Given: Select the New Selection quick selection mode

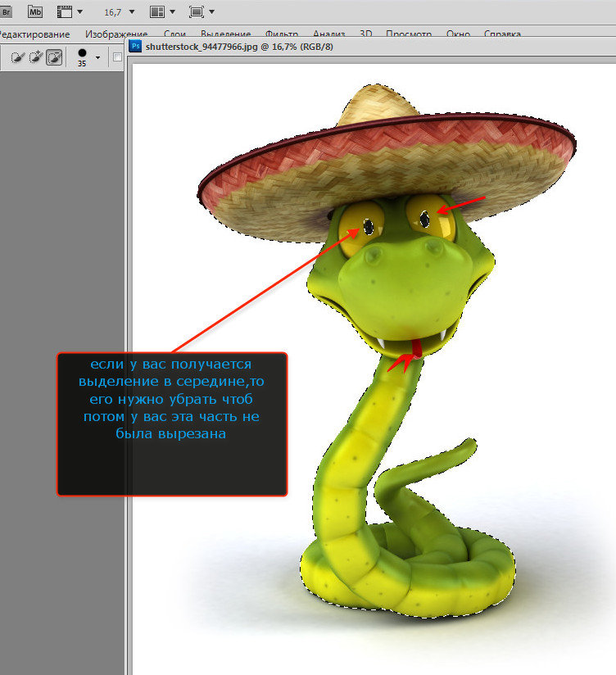Looking at the screenshot, I should tap(16, 57).
